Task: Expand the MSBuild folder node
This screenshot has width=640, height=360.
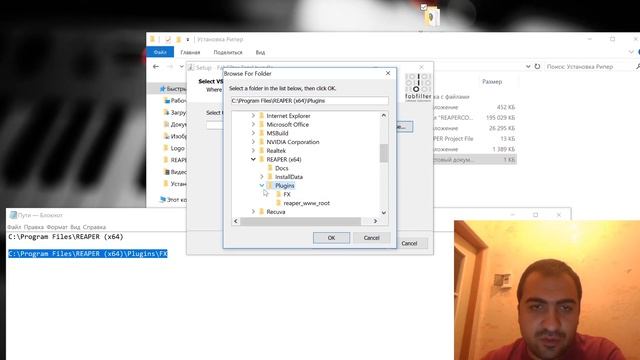Action: point(253,133)
